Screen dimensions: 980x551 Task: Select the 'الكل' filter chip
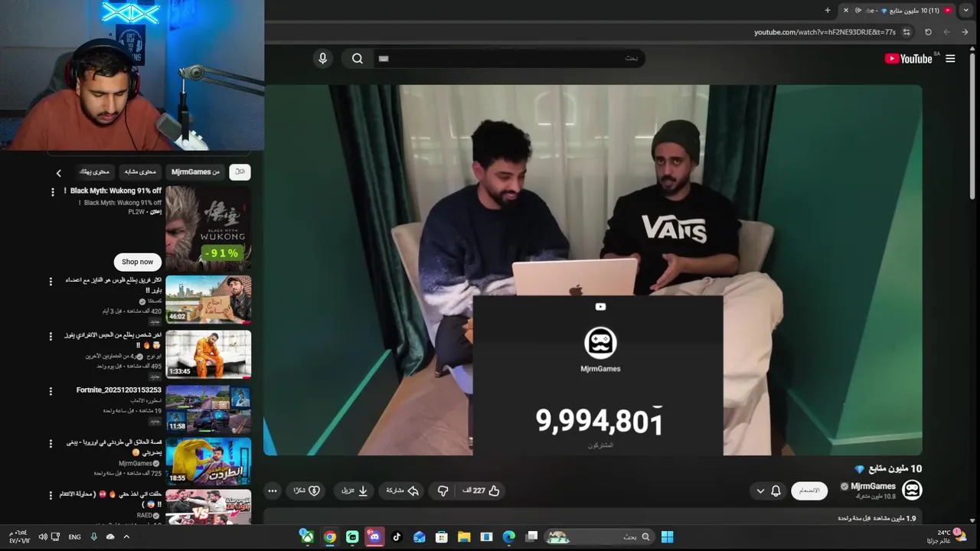(240, 172)
